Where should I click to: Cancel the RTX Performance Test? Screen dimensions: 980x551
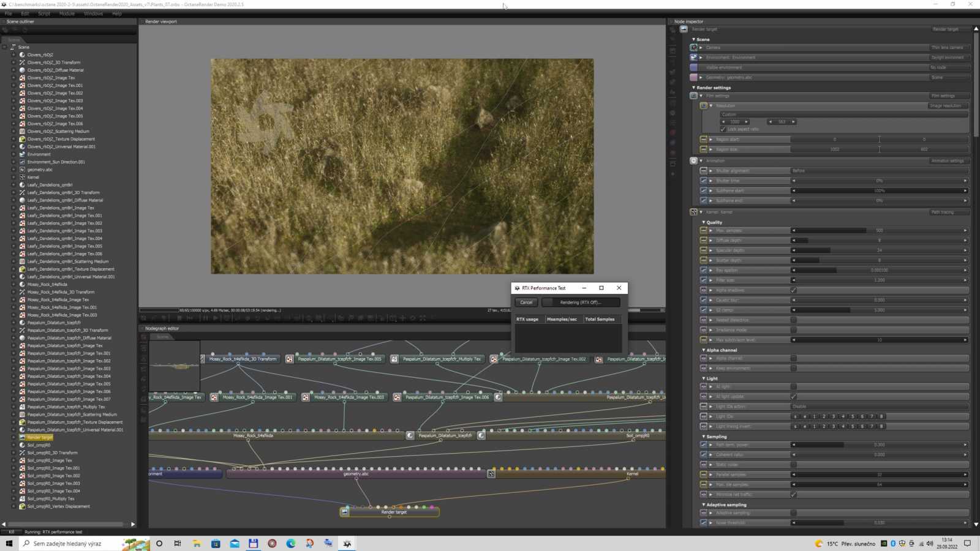tap(526, 302)
